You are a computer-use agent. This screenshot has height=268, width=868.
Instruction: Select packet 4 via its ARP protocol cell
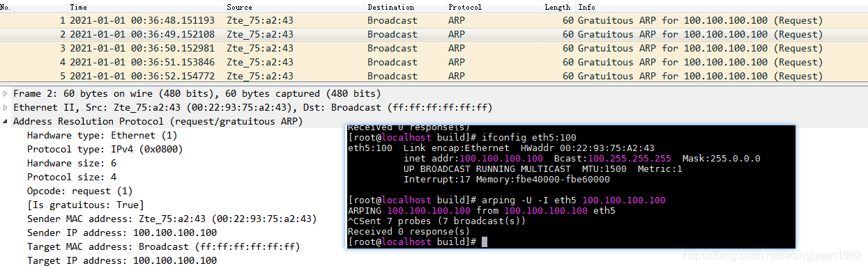[457, 62]
